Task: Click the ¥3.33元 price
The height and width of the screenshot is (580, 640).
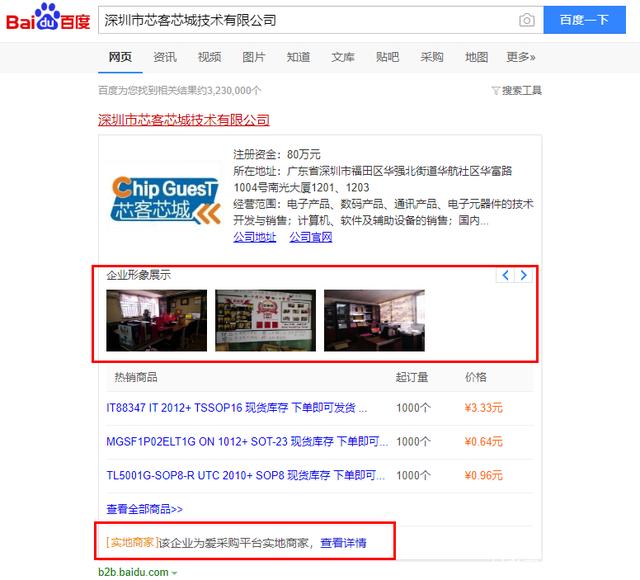Action: [483, 408]
